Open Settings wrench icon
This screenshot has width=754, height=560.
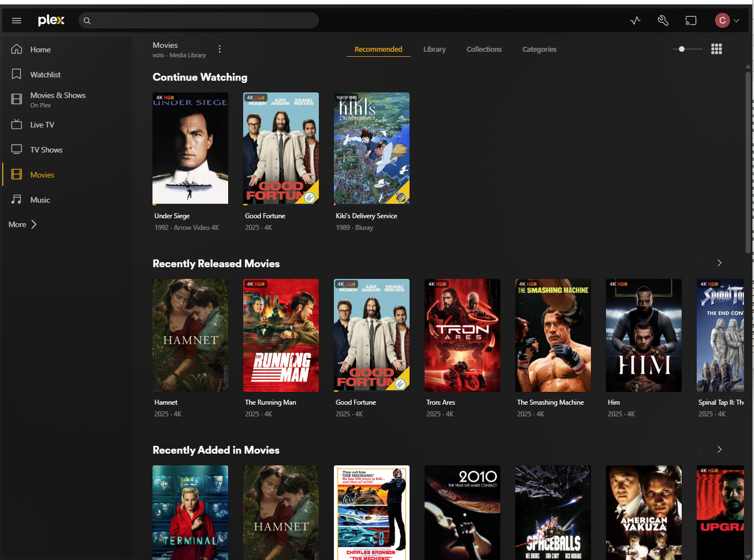[663, 21]
